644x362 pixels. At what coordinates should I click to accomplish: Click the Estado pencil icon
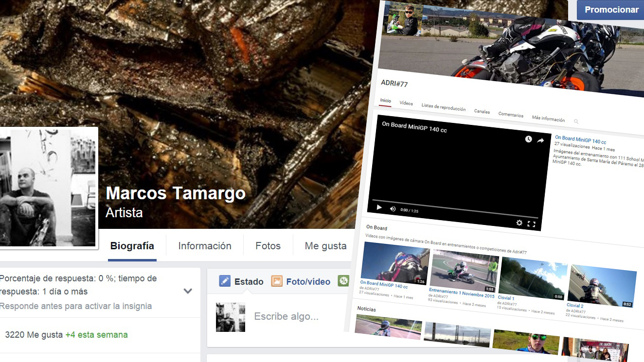[x=225, y=281]
